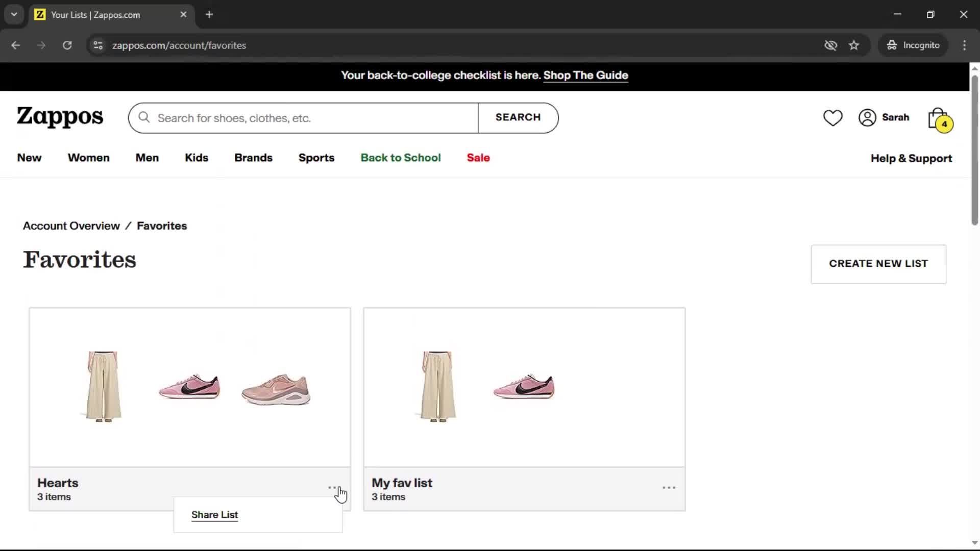Viewport: 980px width, 551px height.
Task: Open options ellipsis for Hearts list
Action: [334, 488]
